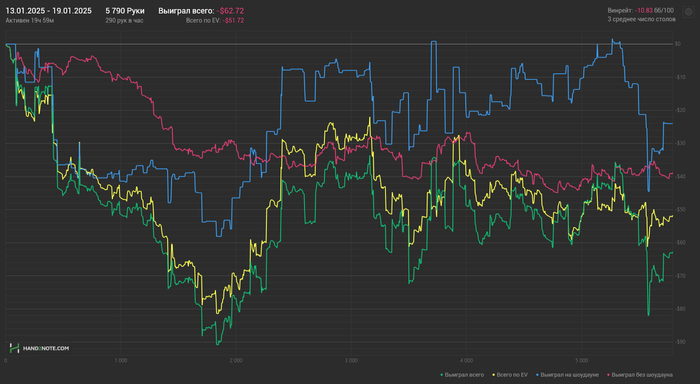Toggle the 'Выиграл без шоудауна' pink legend entry
The image size is (700, 384).
tap(639, 375)
